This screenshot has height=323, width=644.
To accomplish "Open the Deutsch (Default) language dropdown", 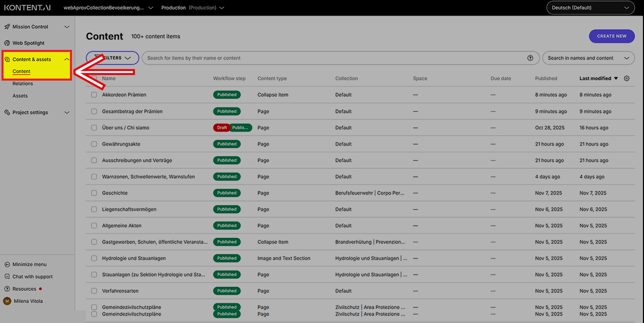I will [590, 8].
